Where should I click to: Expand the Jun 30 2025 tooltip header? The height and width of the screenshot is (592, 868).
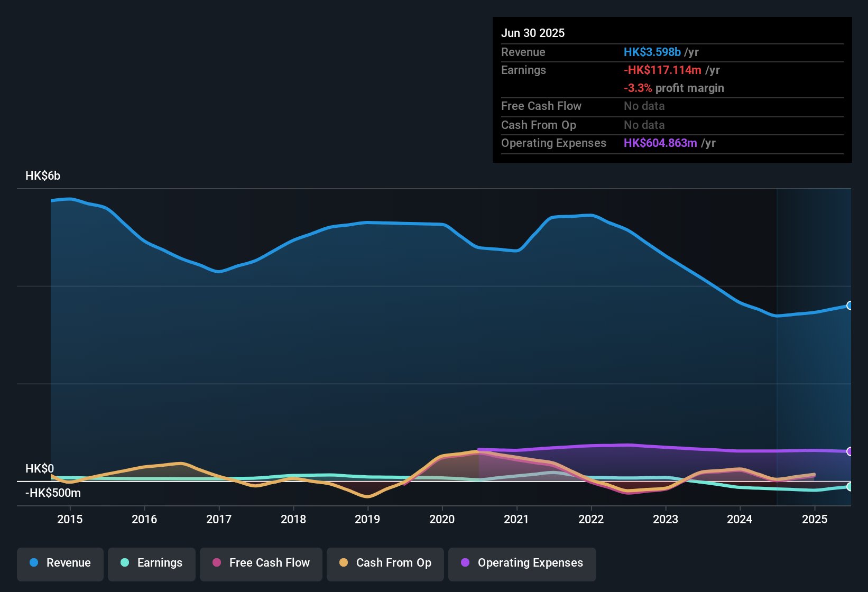533,33
